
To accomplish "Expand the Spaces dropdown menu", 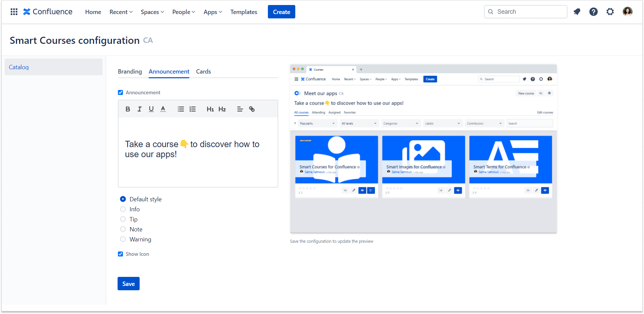I will click(x=152, y=12).
